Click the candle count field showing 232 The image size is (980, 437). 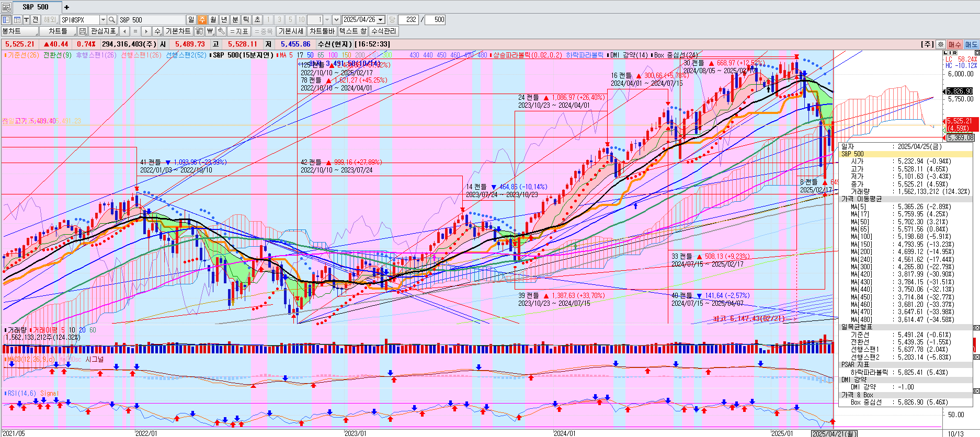click(x=408, y=19)
